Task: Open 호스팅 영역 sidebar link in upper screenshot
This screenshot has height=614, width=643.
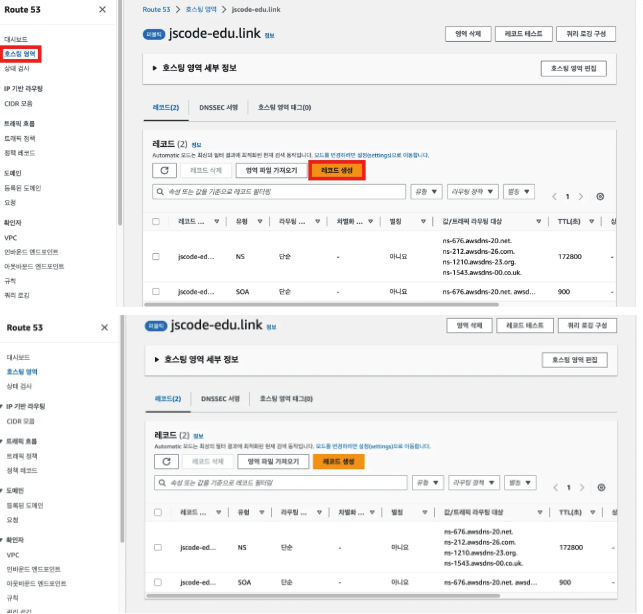Action: [x=20, y=54]
